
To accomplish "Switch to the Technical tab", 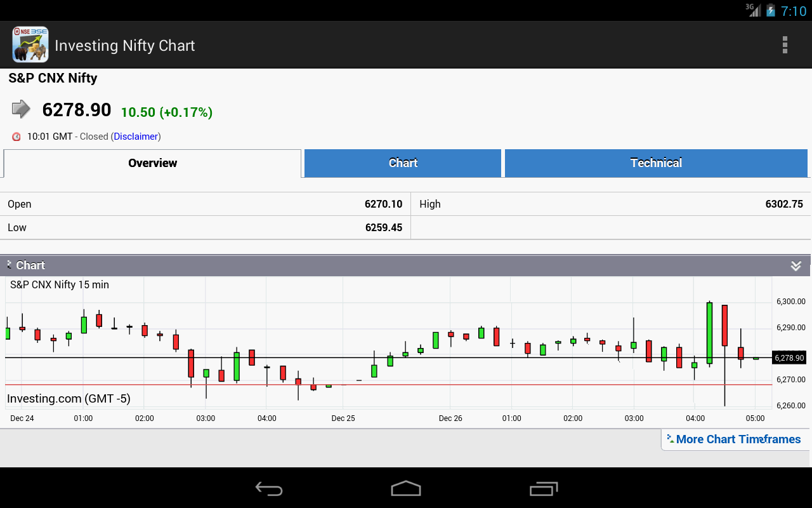I will [656, 163].
